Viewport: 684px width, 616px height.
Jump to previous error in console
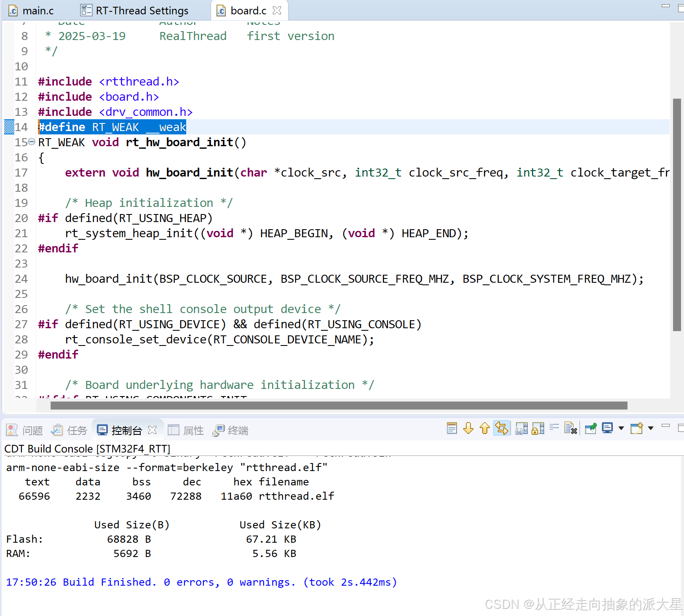pyautogui.click(x=485, y=428)
